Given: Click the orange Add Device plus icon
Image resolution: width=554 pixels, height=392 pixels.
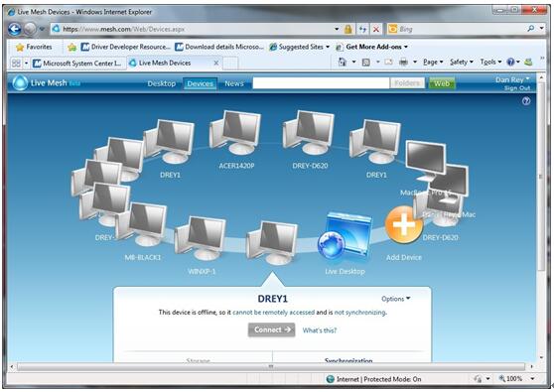Looking at the screenshot, I should tap(404, 225).
